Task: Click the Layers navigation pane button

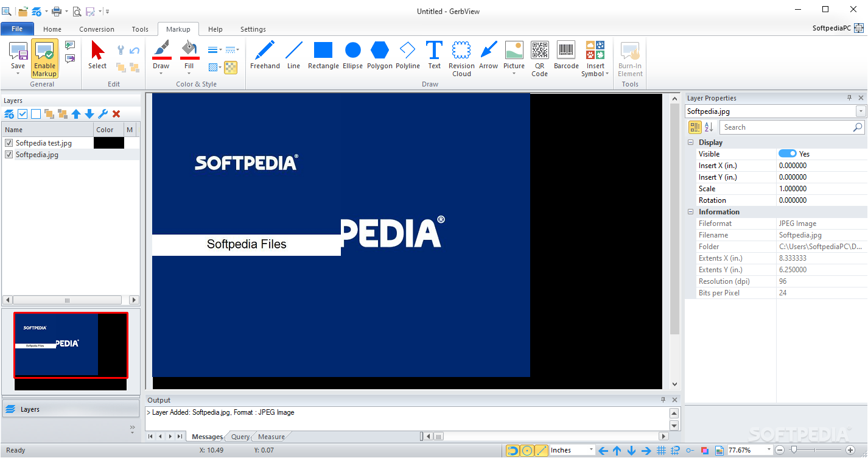Action: click(x=71, y=409)
